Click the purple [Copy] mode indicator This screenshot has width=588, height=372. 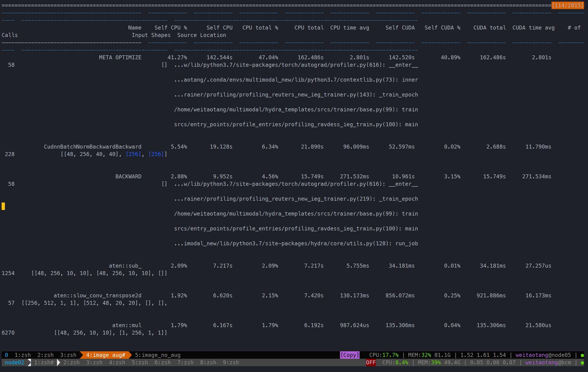(x=350, y=355)
